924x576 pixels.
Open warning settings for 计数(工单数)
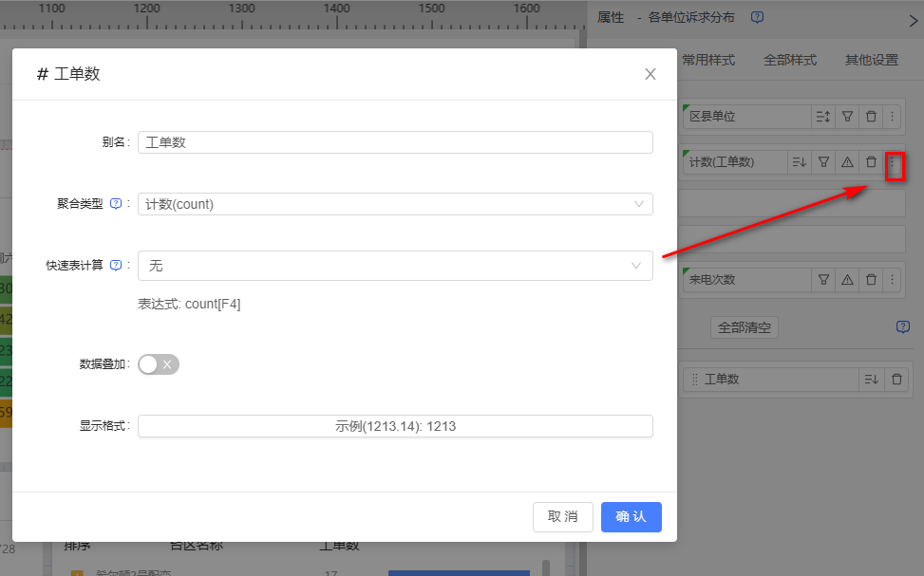847,162
